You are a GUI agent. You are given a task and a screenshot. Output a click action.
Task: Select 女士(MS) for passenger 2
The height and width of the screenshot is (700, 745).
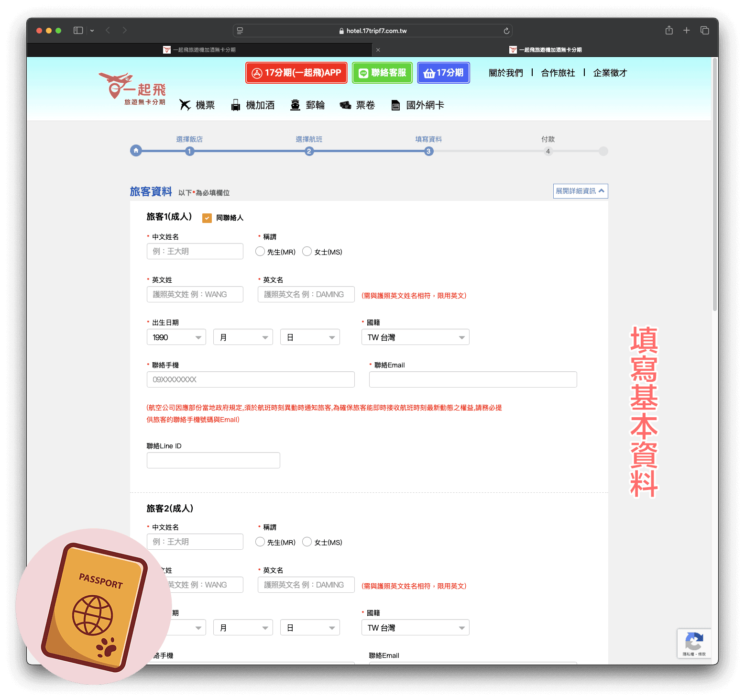[307, 542]
